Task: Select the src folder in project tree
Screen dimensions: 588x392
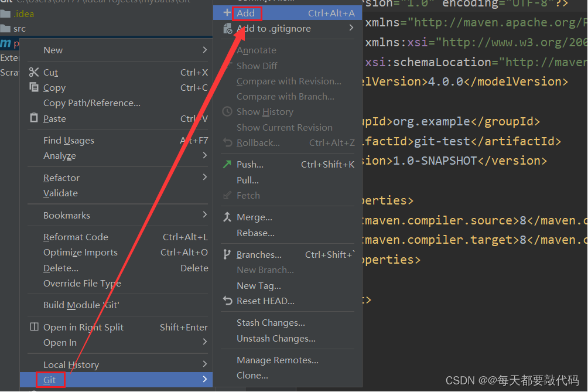Action: click(x=19, y=28)
